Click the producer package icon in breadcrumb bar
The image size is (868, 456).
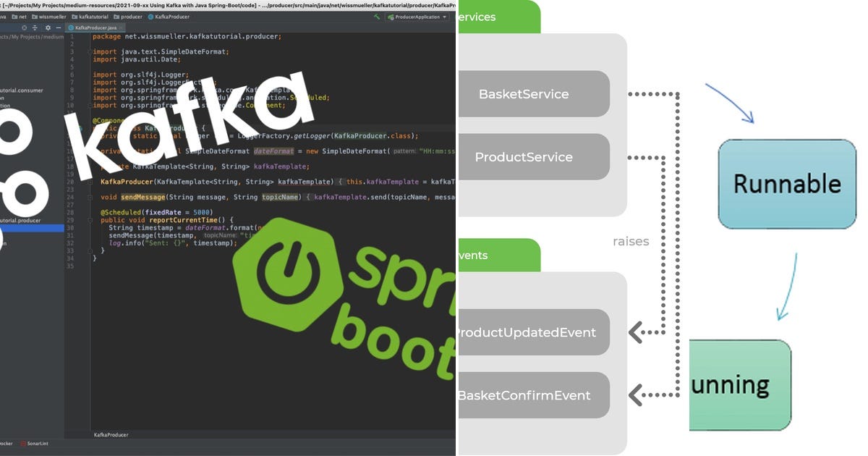tap(116, 16)
